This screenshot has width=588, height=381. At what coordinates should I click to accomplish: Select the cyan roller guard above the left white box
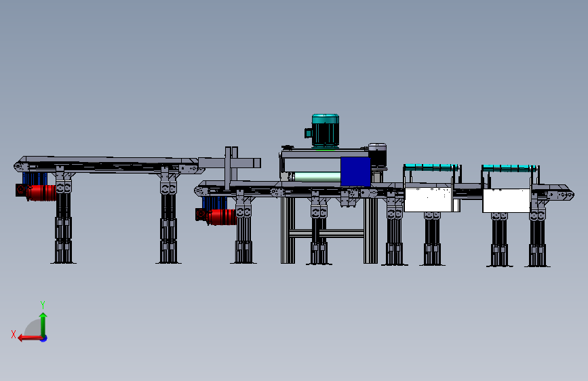click(431, 167)
